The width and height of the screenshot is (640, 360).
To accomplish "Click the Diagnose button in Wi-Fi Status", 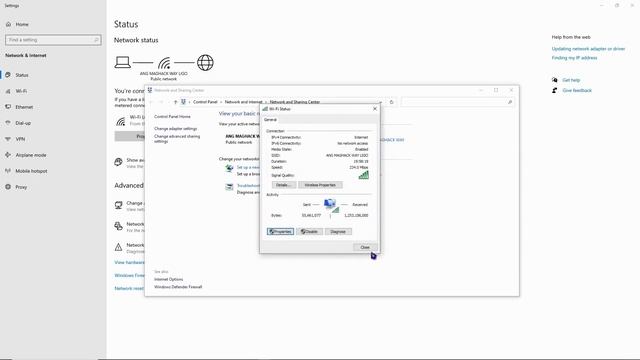I will coord(338,232).
